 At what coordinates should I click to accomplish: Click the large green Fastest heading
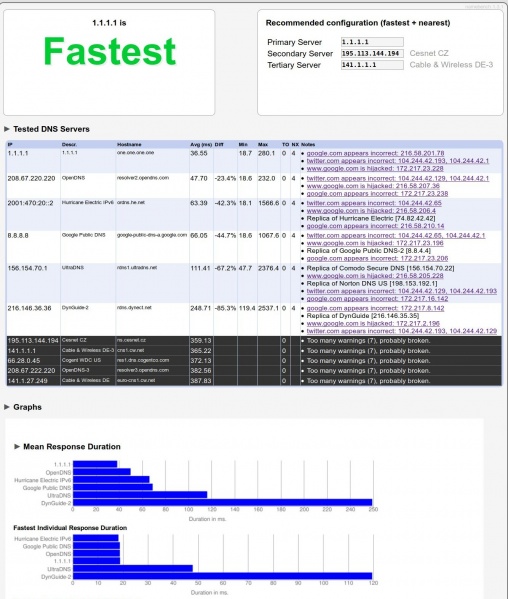pyautogui.click(x=110, y=52)
